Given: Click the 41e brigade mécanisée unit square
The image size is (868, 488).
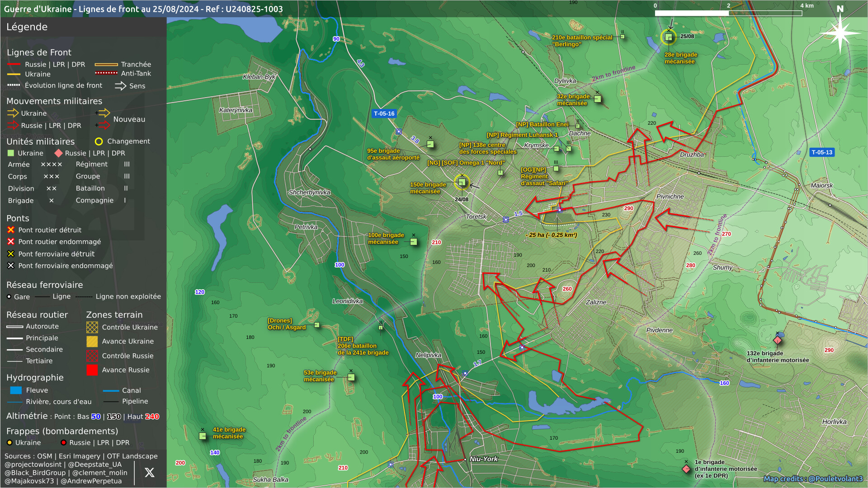Looking at the screenshot, I should coord(203,436).
